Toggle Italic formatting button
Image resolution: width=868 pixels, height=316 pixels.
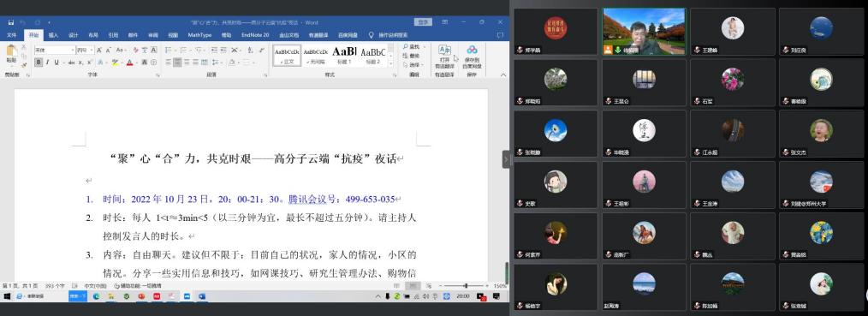point(48,63)
